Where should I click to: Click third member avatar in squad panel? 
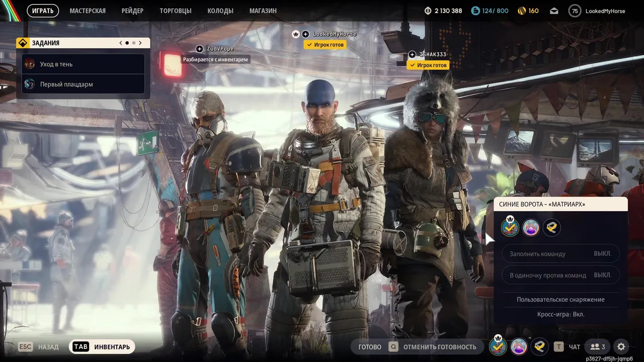551,228
